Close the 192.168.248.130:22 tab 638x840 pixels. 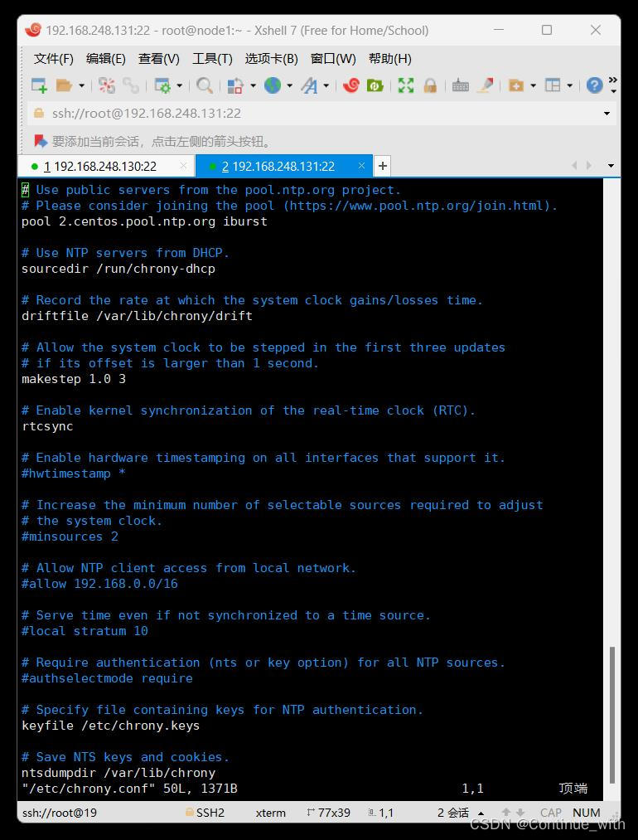[x=183, y=166]
